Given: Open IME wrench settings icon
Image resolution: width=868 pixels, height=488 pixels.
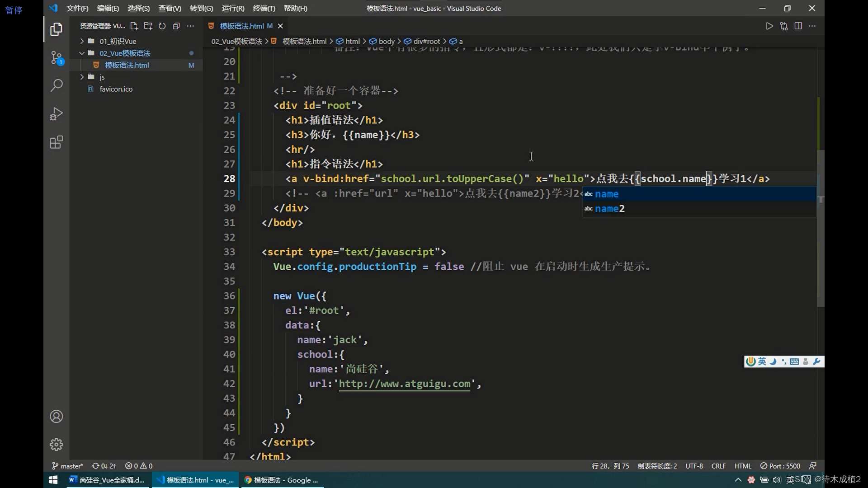Looking at the screenshot, I should click(816, 361).
